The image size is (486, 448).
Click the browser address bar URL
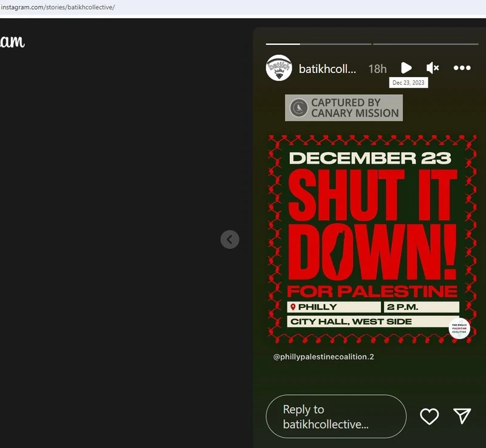pos(58,7)
